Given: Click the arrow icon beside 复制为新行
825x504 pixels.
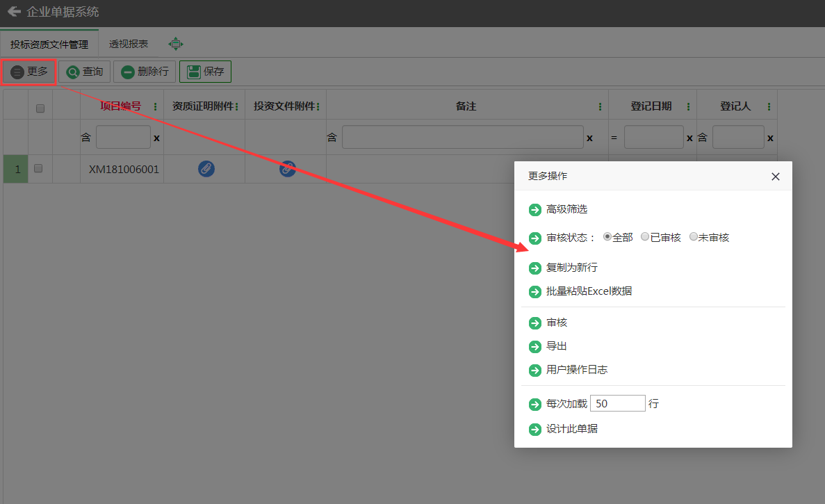Looking at the screenshot, I should pos(535,268).
